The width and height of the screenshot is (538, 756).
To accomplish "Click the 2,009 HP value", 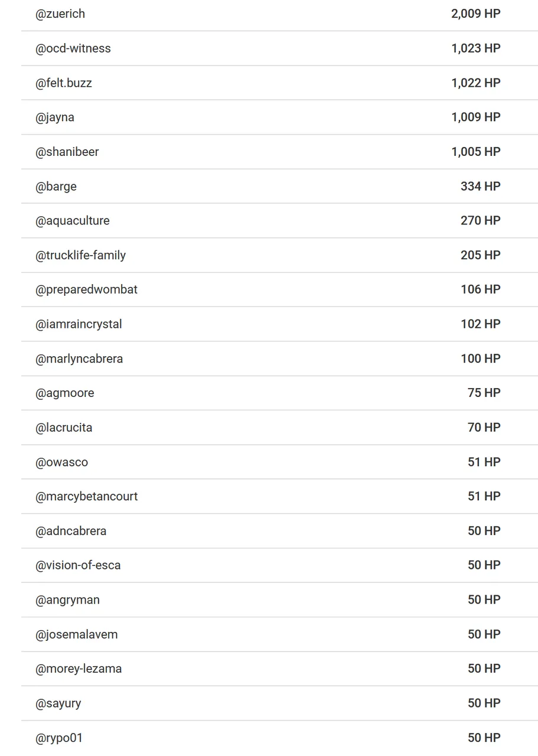I will (x=475, y=14).
